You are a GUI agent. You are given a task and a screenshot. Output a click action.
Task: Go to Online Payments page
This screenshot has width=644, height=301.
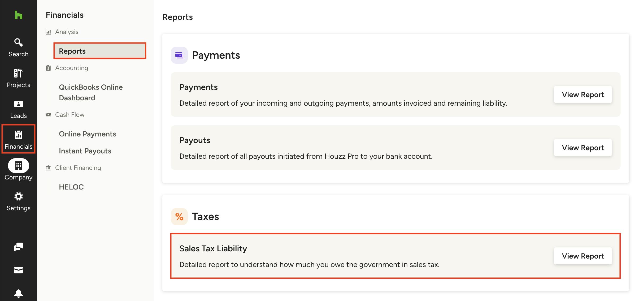point(87,134)
